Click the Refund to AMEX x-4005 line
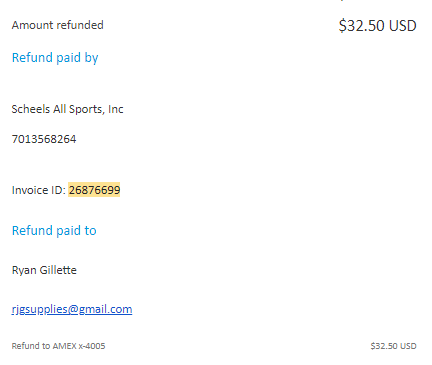Screen dimensions: 432x365 58,346
